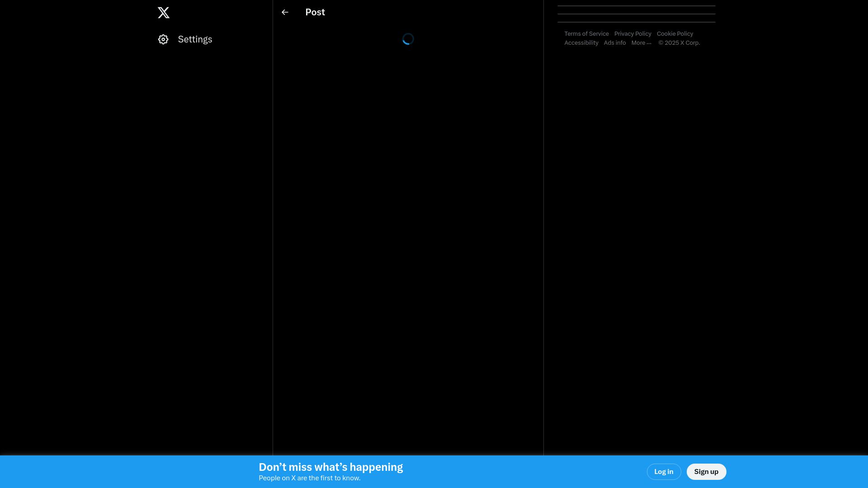Open Settings from the sidebar
Screen dimensions: 868x488
click(x=185, y=39)
